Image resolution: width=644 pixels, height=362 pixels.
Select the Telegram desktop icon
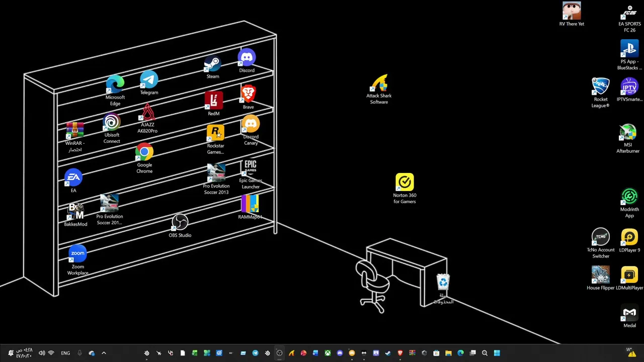pyautogui.click(x=149, y=83)
